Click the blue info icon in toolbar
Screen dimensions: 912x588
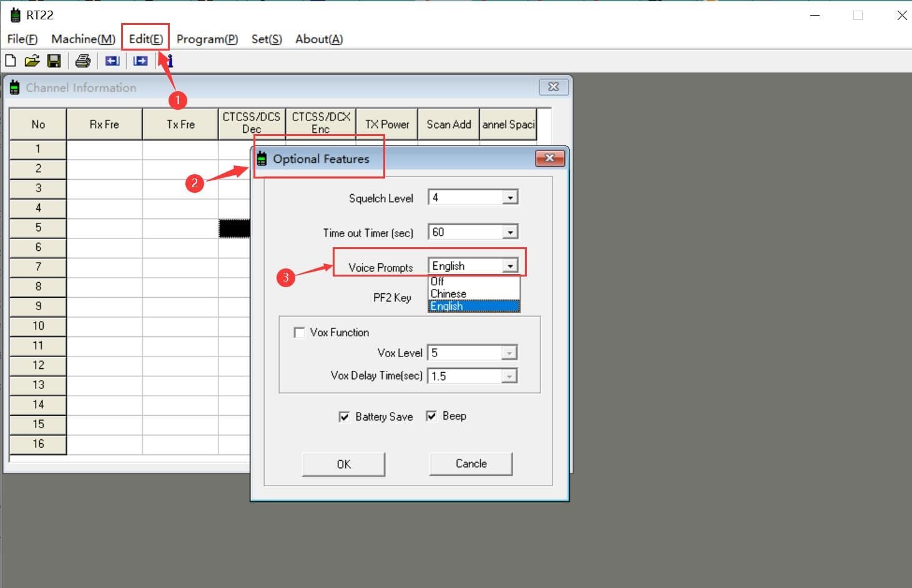(169, 61)
